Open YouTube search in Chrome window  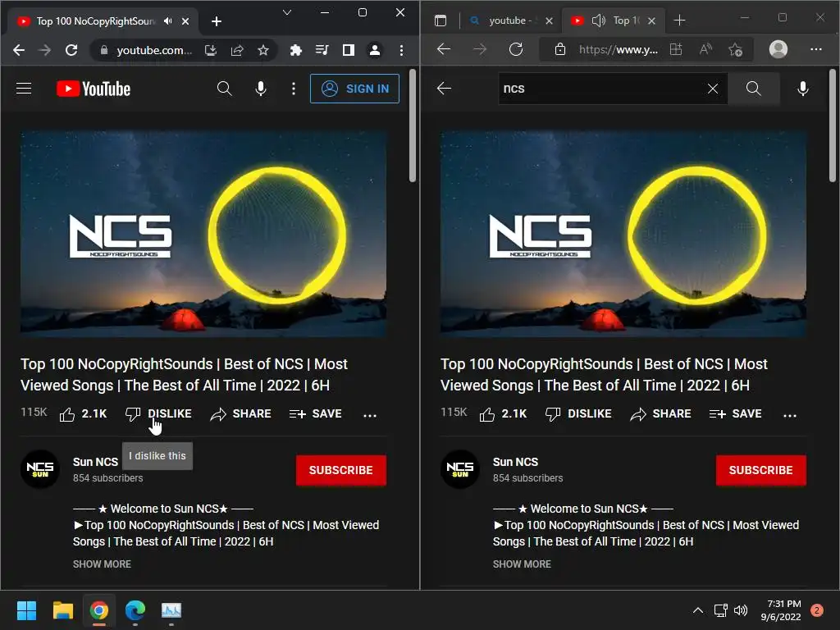(225, 89)
